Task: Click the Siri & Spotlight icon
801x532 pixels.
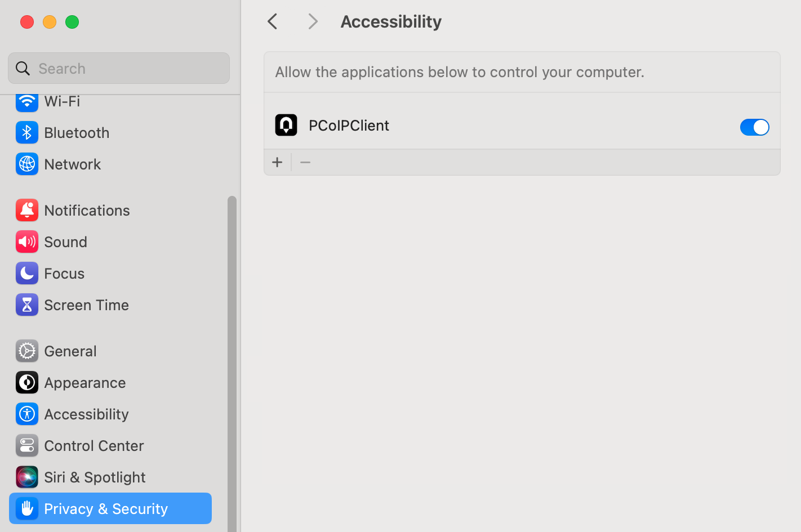Action: 26,477
